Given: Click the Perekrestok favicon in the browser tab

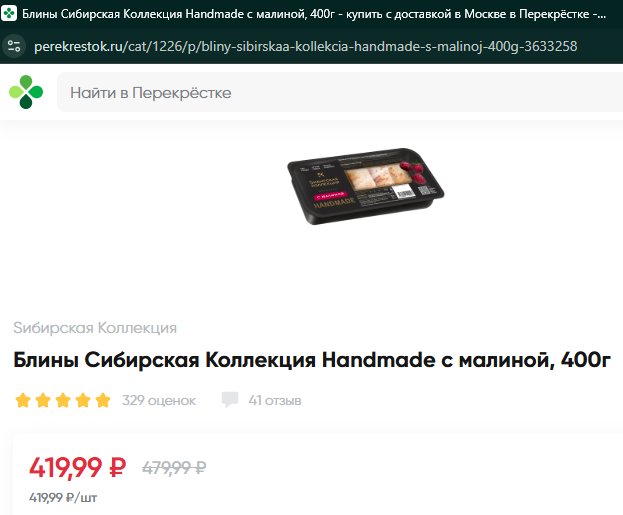Looking at the screenshot, I should click(x=9, y=14).
